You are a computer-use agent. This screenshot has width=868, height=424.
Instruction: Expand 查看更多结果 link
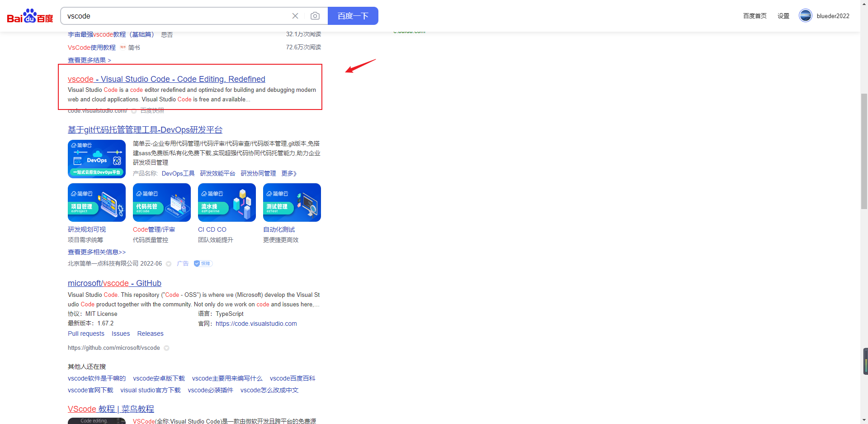[89, 60]
